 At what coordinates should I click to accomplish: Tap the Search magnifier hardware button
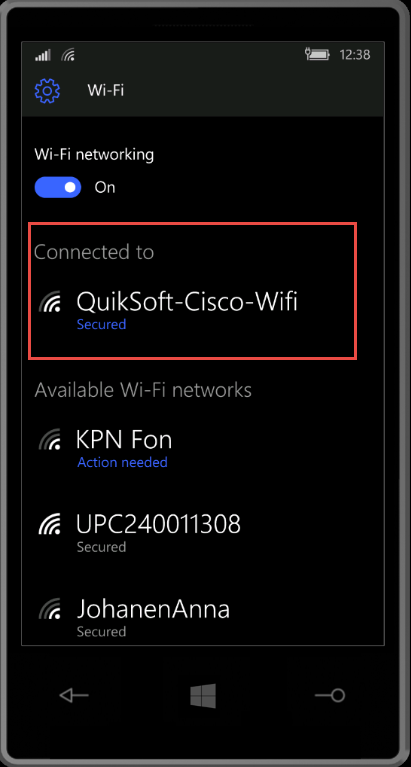pyautogui.click(x=330, y=695)
